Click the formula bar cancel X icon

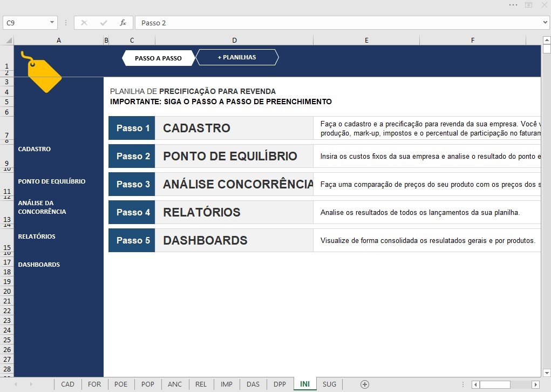point(84,23)
